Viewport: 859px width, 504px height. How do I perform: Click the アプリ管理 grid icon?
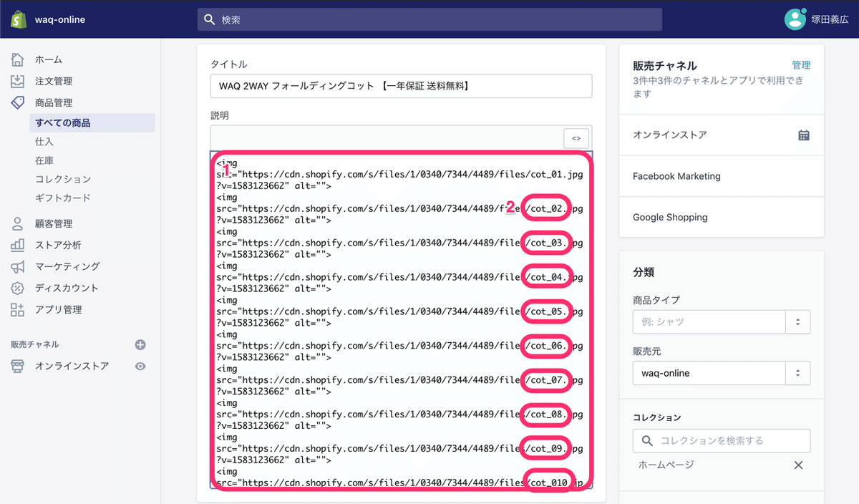[18, 309]
